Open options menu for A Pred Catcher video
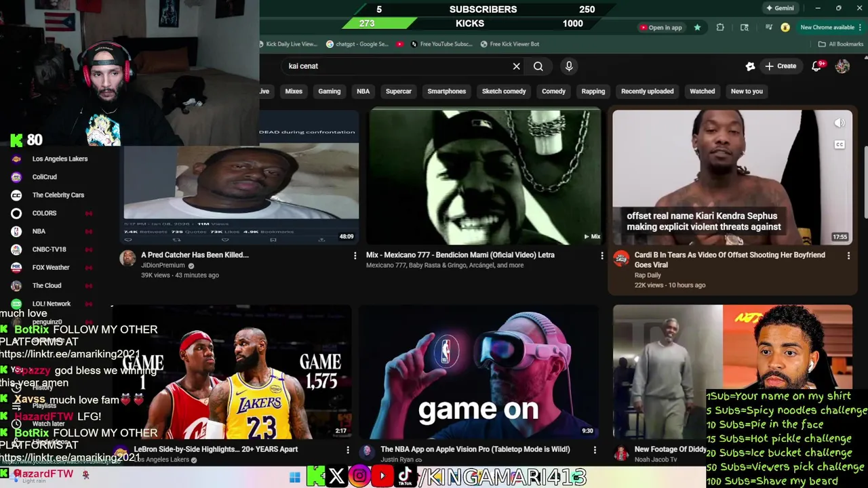868x488 pixels. (355, 256)
